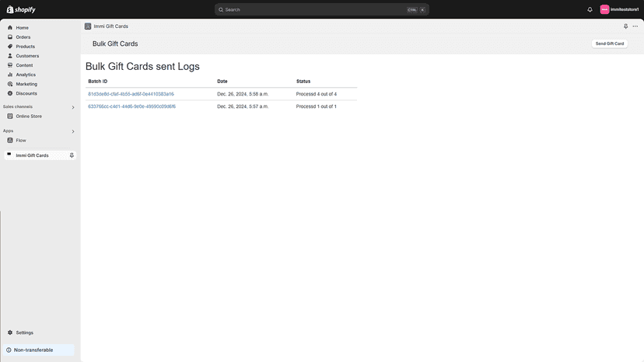
Task: Click the Immi Gift Cards app icon in header
Action: tap(88, 26)
